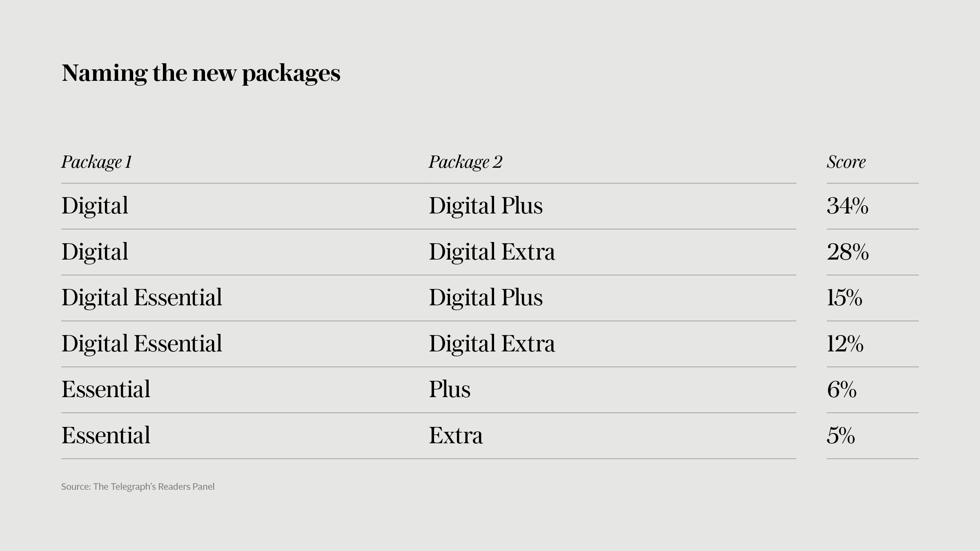
Task: Click the 15% score value
Action: 845,298
